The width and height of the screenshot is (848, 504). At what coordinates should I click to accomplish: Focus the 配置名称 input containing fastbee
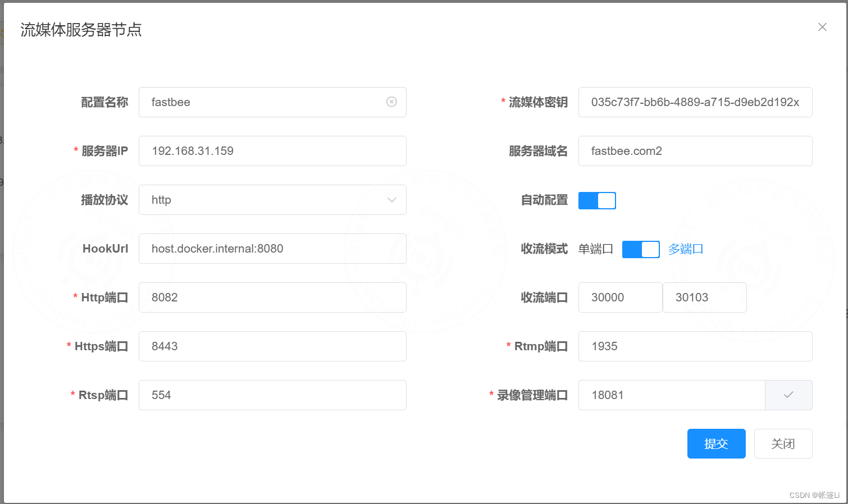pyautogui.click(x=272, y=102)
